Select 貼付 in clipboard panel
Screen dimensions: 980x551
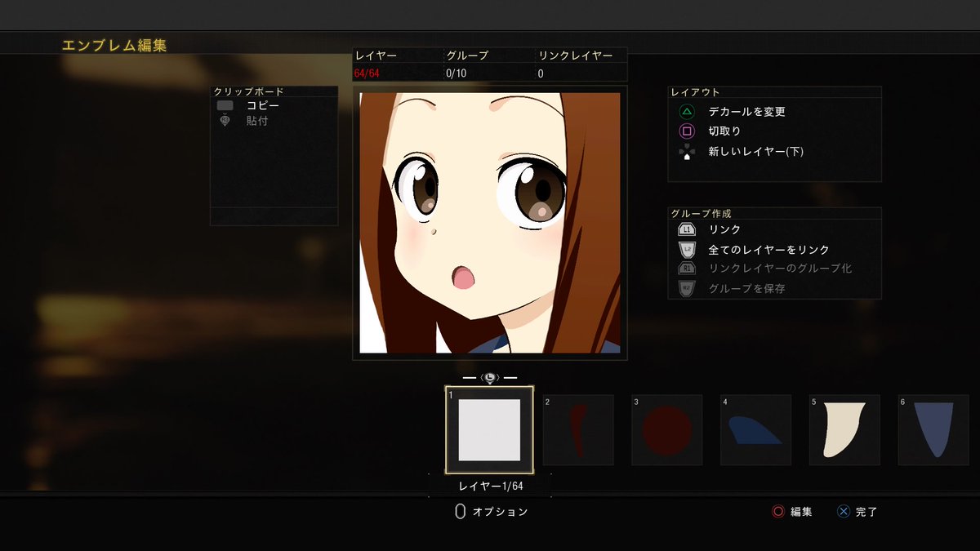click(256, 121)
